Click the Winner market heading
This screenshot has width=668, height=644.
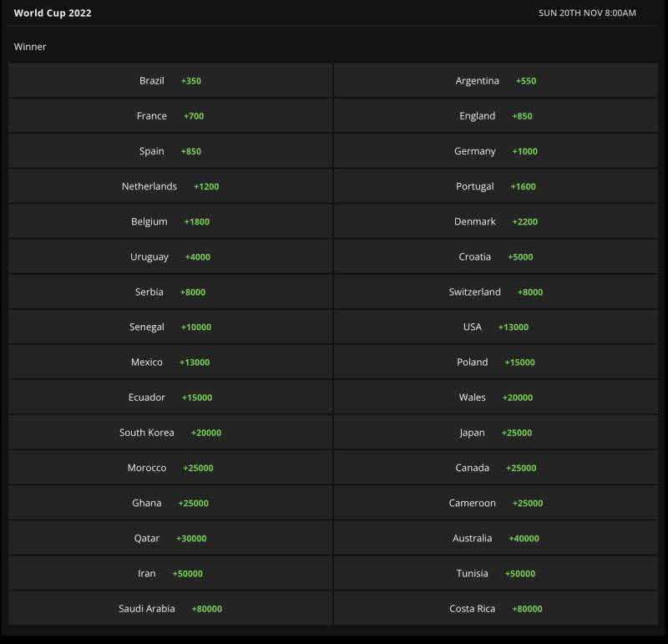(30, 47)
